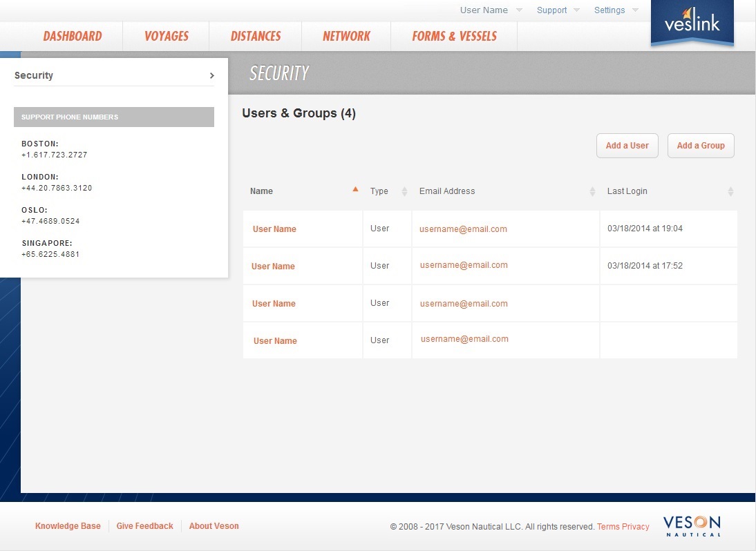Sort the table by Last Login
Viewport: 756px width, 551px height.
(730, 191)
